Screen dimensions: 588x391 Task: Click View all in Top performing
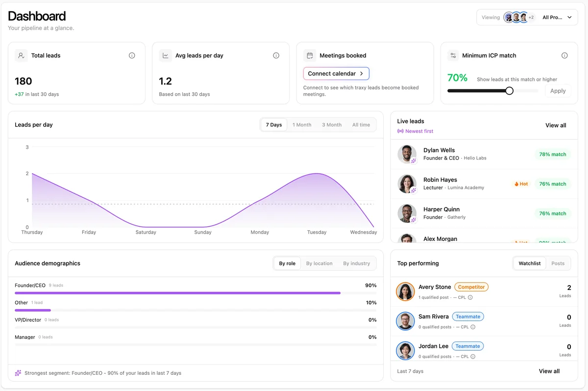549,371
